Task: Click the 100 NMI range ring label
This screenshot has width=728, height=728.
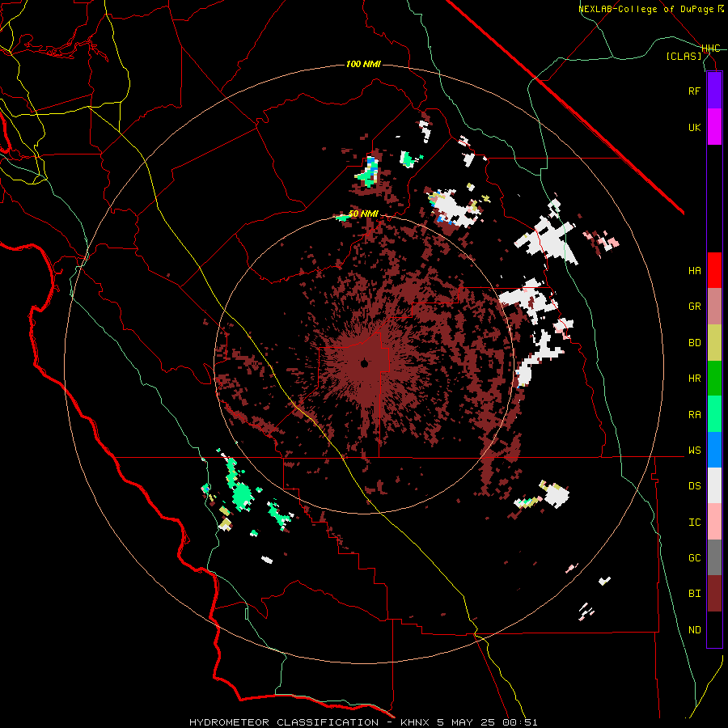Action: coord(363,64)
